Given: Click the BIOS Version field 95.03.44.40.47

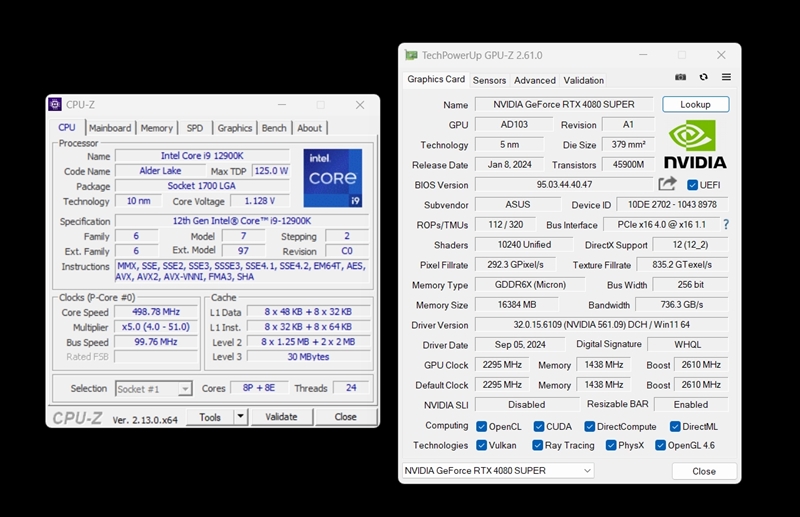Looking at the screenshot, I should coord(564,184).
